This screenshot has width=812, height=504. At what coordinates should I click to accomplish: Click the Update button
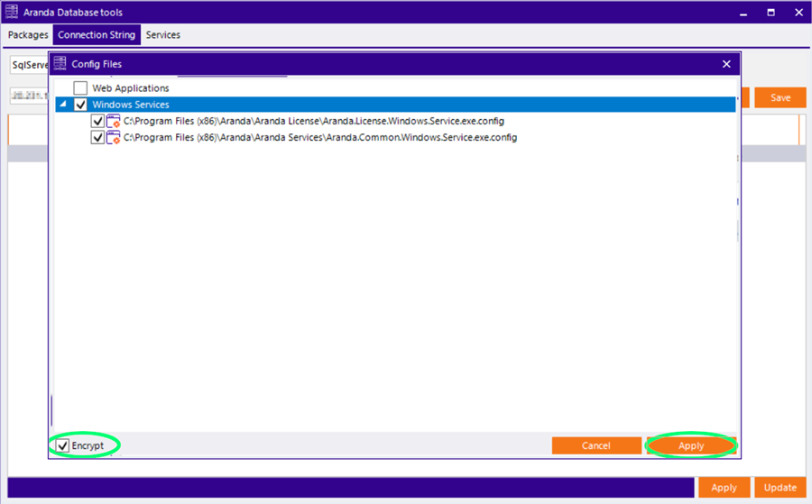coord(780,488)
